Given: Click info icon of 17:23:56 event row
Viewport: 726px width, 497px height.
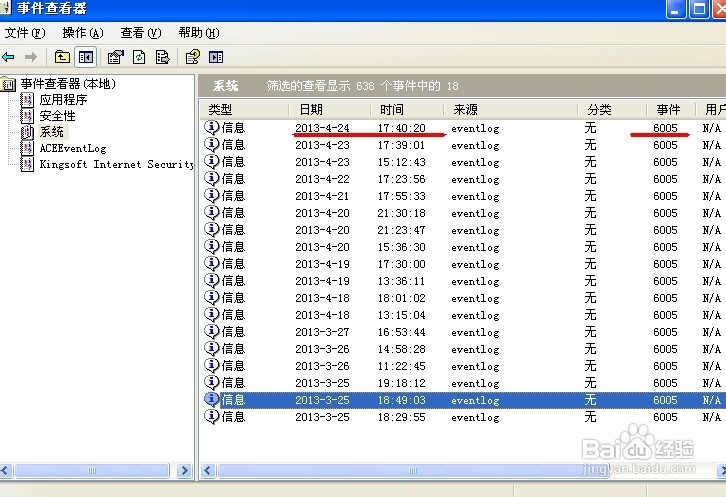Looking at the screenshot, I should (212, 178).
